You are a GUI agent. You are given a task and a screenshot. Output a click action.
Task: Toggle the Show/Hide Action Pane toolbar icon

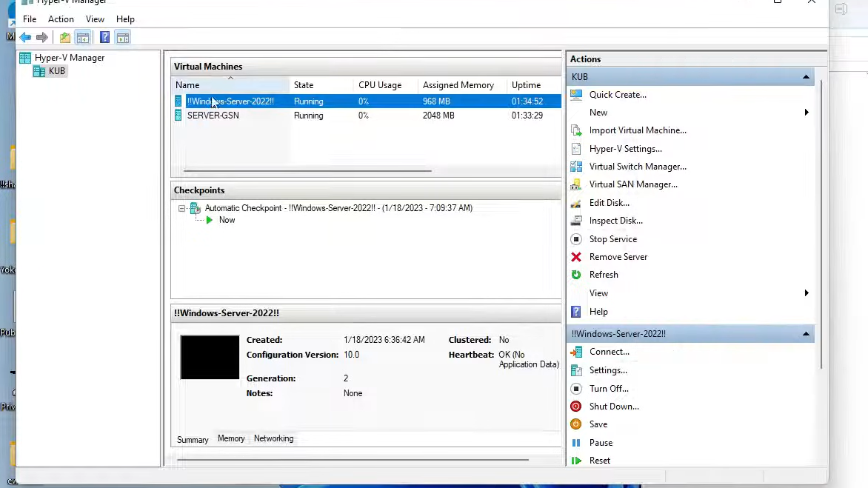tap(123, 38)
